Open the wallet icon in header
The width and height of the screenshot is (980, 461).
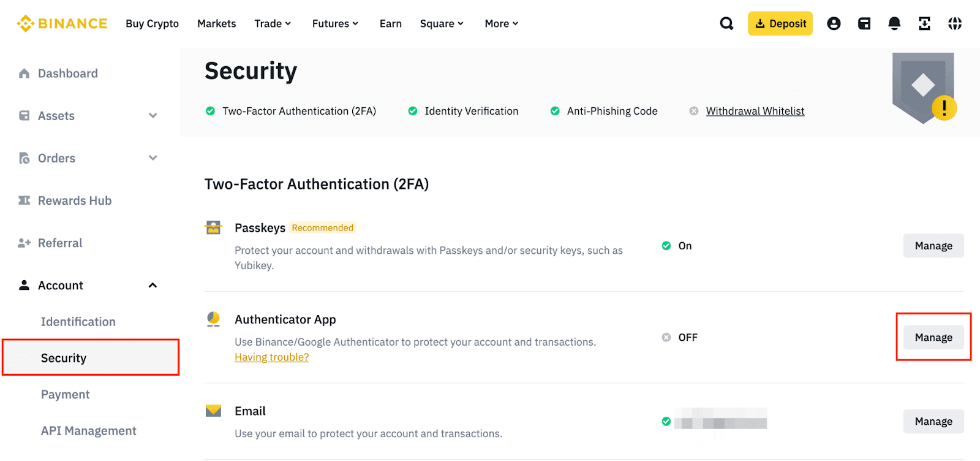(x=864, y=23)
